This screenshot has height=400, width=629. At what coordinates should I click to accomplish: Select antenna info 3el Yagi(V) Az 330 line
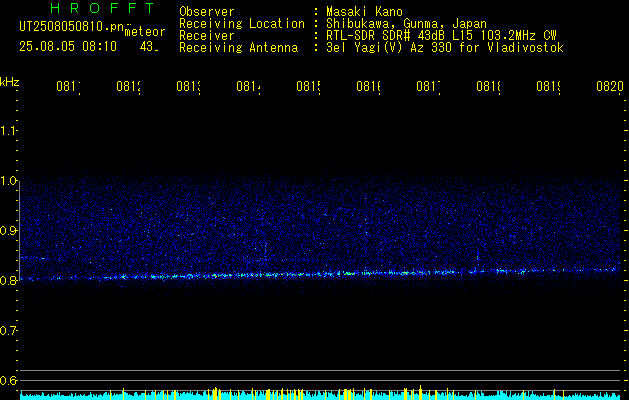[x=445, y=48]
